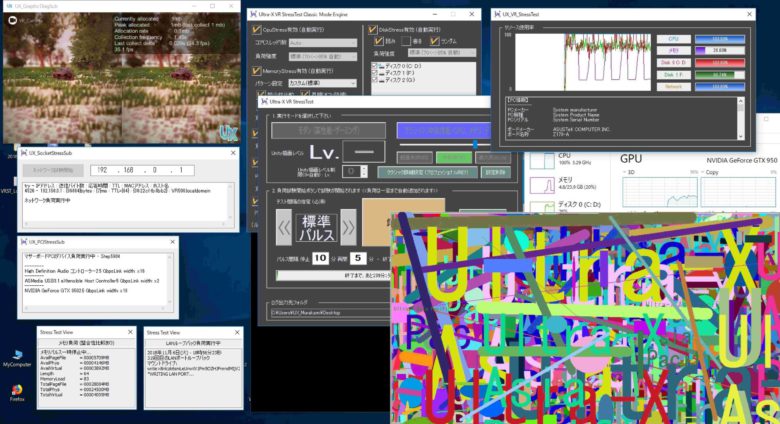Click the CPU button in UX_VR_StressTest
The image size is (780, 424).
click(x=674, y=39)
